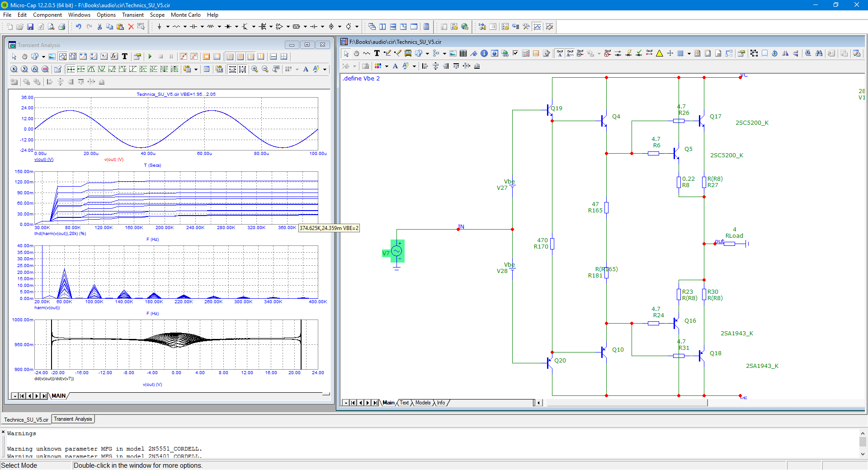Image resolution: width=868 pixels, height=470 pixels.
Task: Switch to the Technics_SU_V5.cir window tab
Action: 26,419
